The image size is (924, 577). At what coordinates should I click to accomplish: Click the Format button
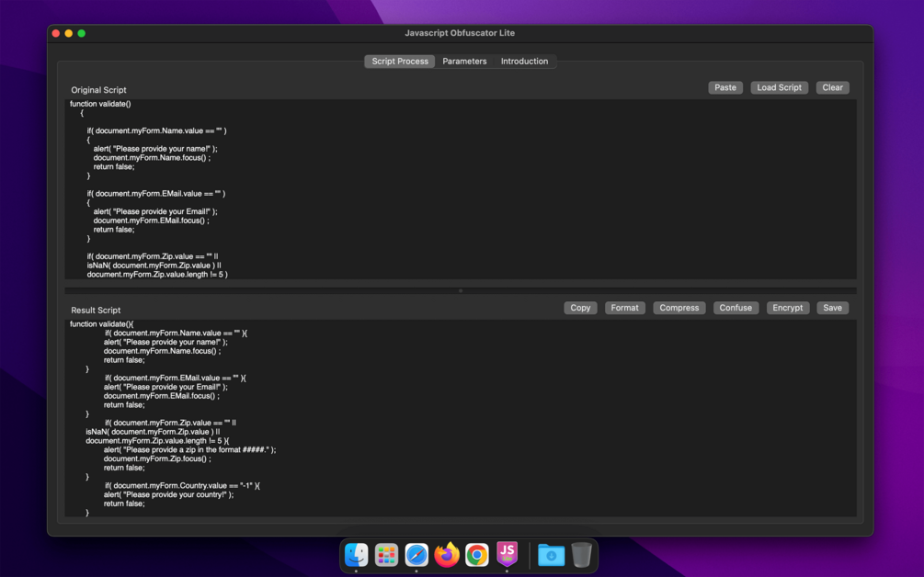click(624, 308)
